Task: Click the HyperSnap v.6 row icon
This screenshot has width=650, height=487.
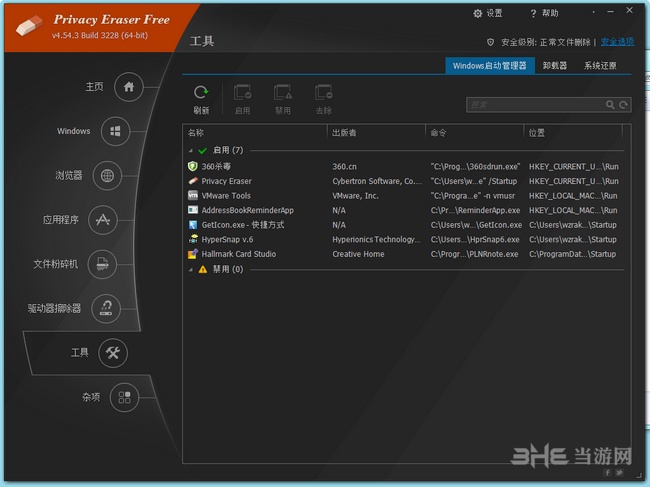Action: coord(193,239)
